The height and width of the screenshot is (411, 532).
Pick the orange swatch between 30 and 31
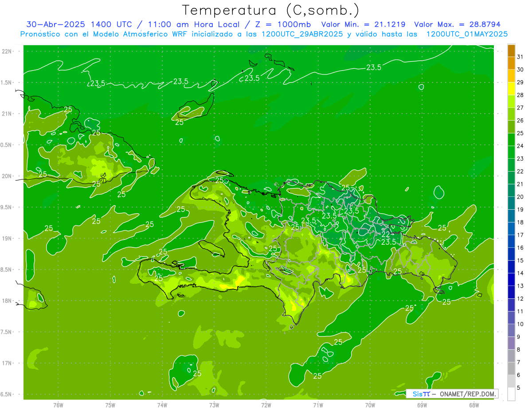(511, 63)
